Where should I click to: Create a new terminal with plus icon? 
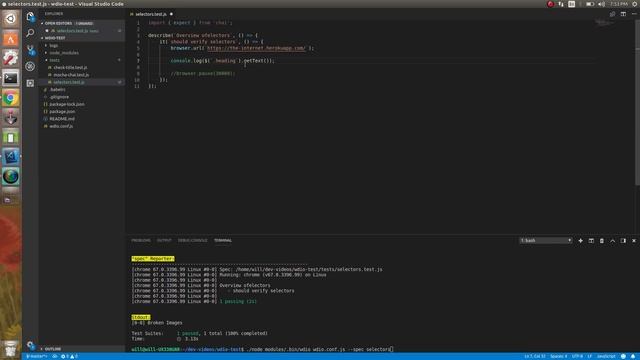[x=580, y=241]
